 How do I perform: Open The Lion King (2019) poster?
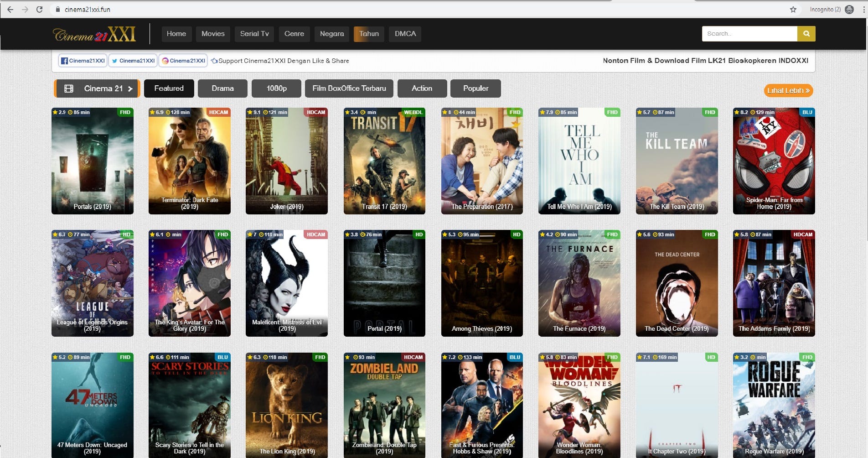point(287,405)
